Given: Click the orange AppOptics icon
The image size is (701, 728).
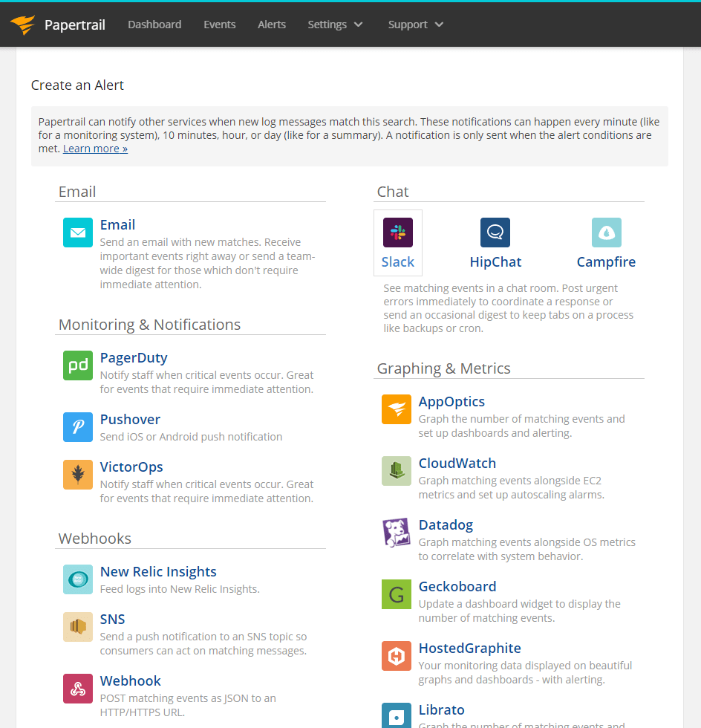Looking at the screenshot, I should coord(397,409).
